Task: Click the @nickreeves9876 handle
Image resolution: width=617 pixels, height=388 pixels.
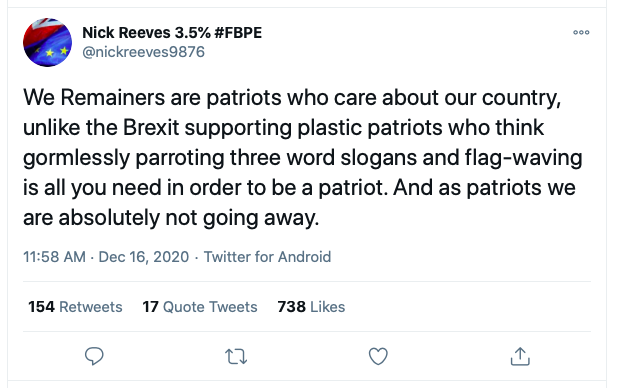Action: point(144,52)
